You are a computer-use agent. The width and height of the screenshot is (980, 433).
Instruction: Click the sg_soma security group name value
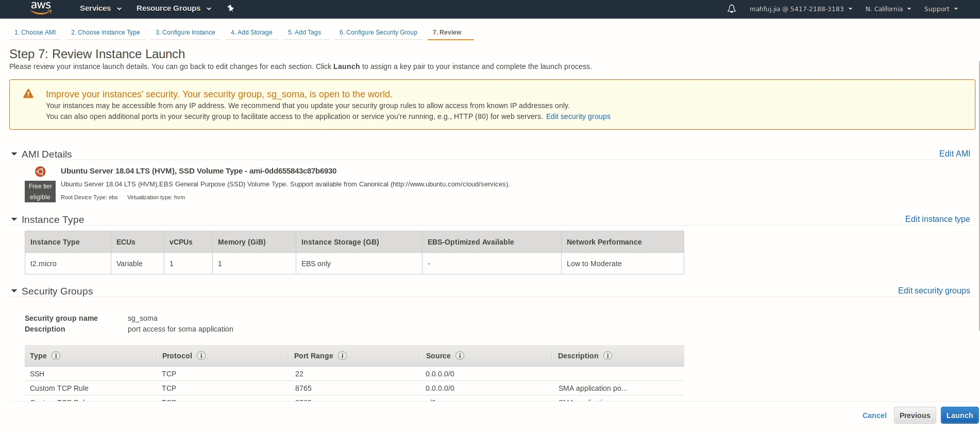tap(143, 318)
